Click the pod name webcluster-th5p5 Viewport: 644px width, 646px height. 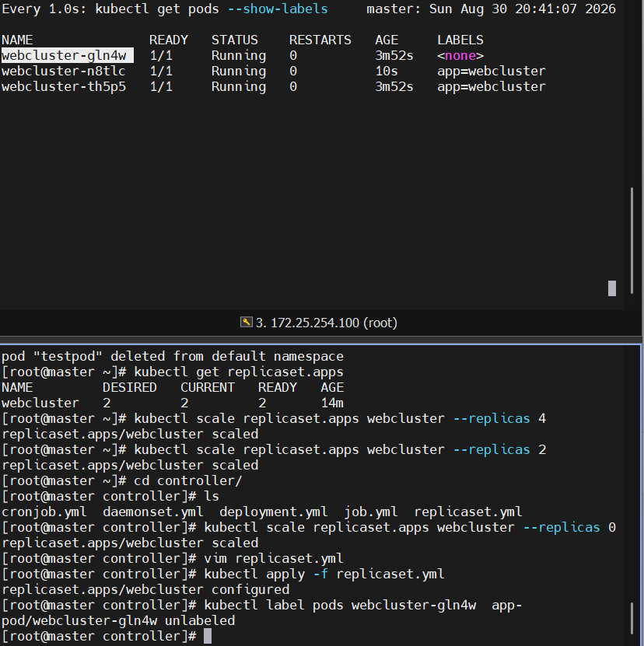64,86
